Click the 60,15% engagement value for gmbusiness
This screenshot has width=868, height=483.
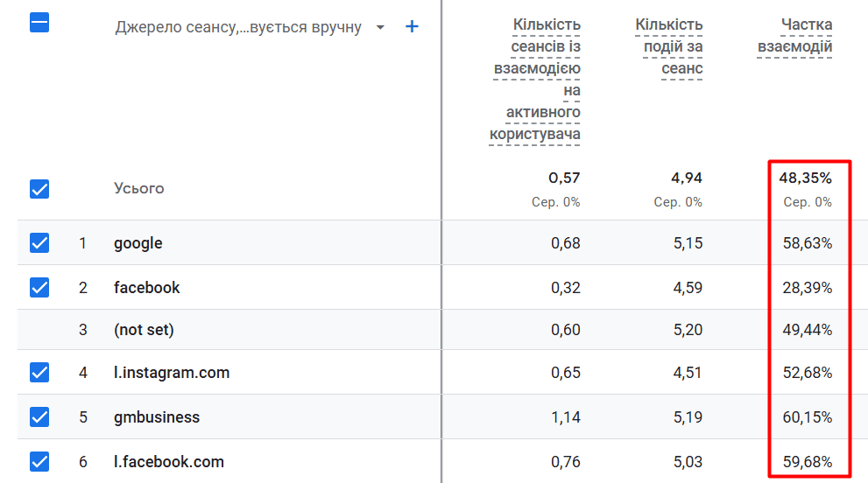[807, 417]
